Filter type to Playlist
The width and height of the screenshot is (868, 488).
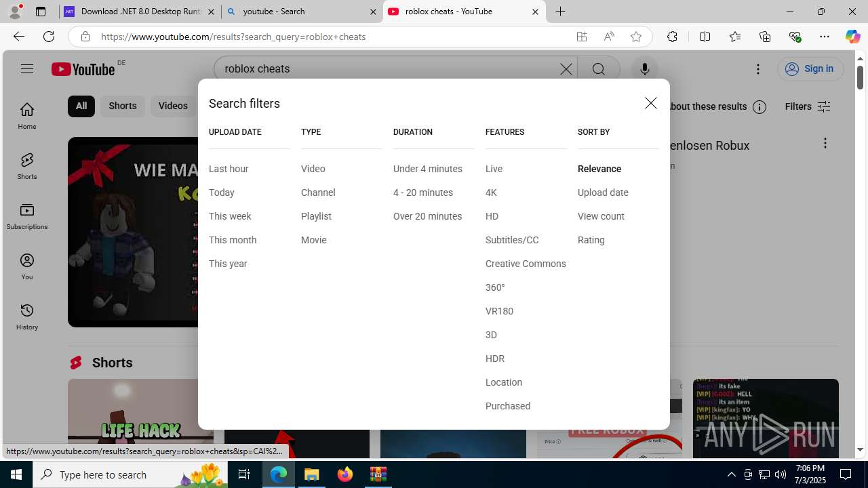pyautogui.click(x=316, y=216)
